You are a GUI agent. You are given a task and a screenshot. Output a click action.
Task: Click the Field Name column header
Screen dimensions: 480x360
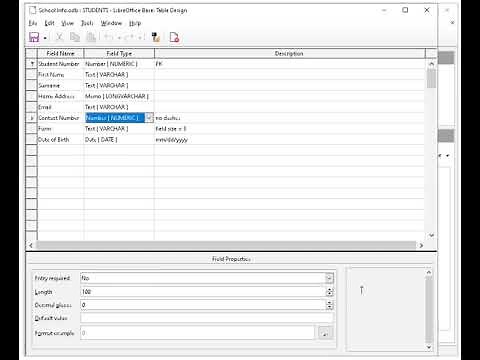tap(60, 53)
